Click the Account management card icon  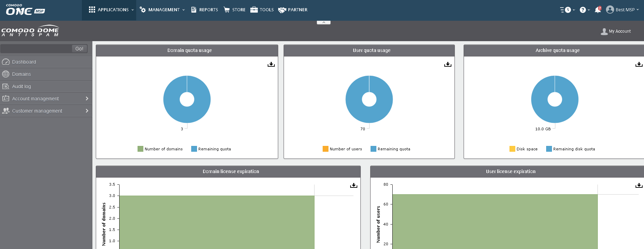tap(6, 98)
